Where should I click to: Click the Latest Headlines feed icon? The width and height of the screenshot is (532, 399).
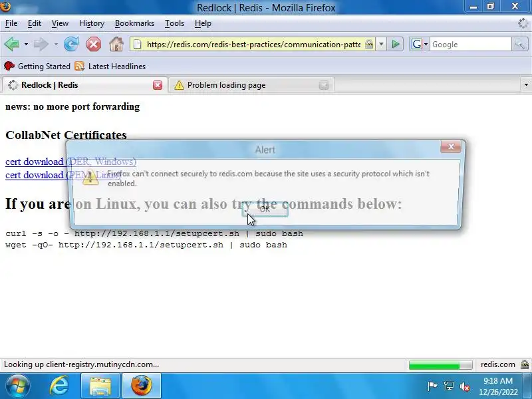pos(79,66)
